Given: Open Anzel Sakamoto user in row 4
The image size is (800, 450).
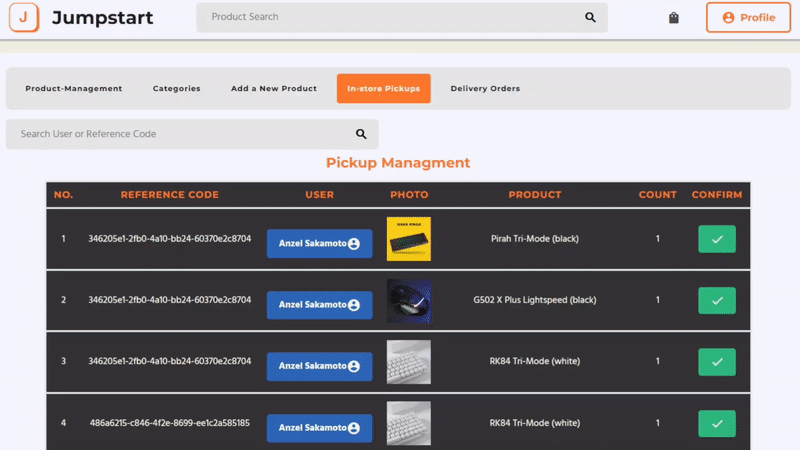Looking at the screenshot, I should click(319, 428).
